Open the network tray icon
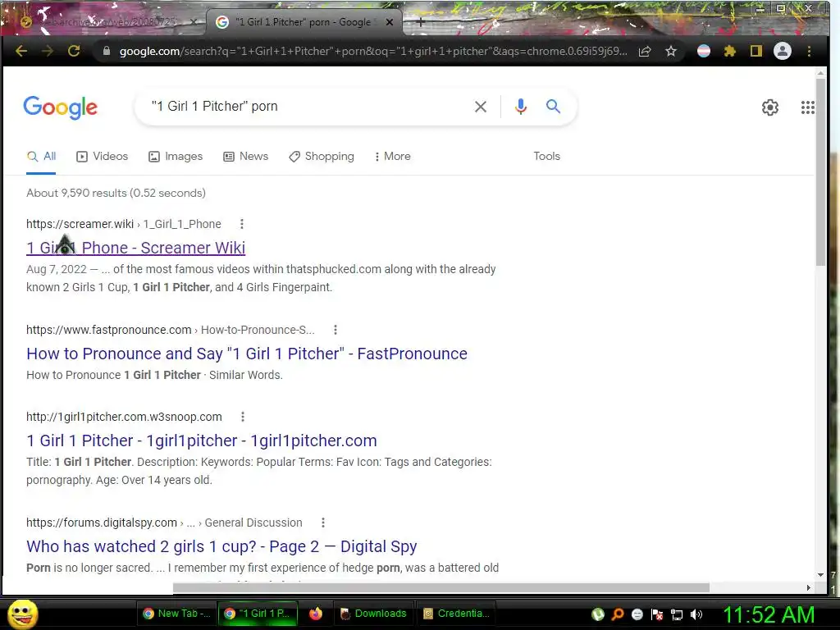Screen dimensions: 840x630 [x=677, y=614]
